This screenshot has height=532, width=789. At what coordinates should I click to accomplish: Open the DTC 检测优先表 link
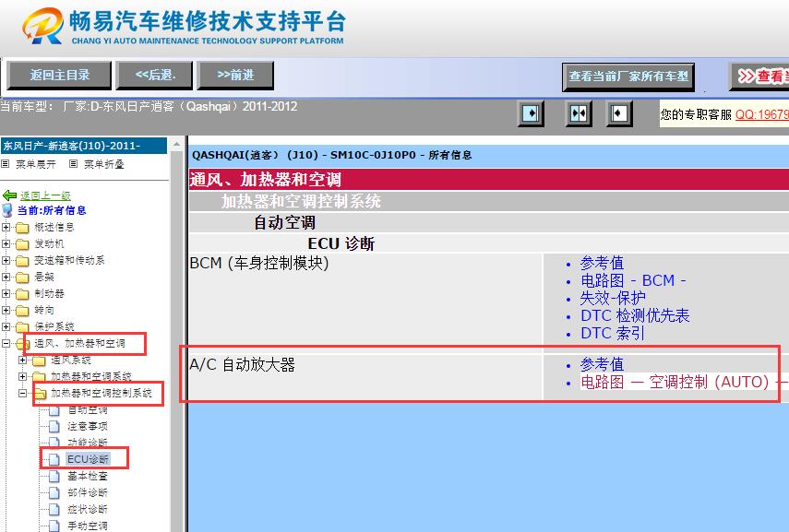[635, 315]
